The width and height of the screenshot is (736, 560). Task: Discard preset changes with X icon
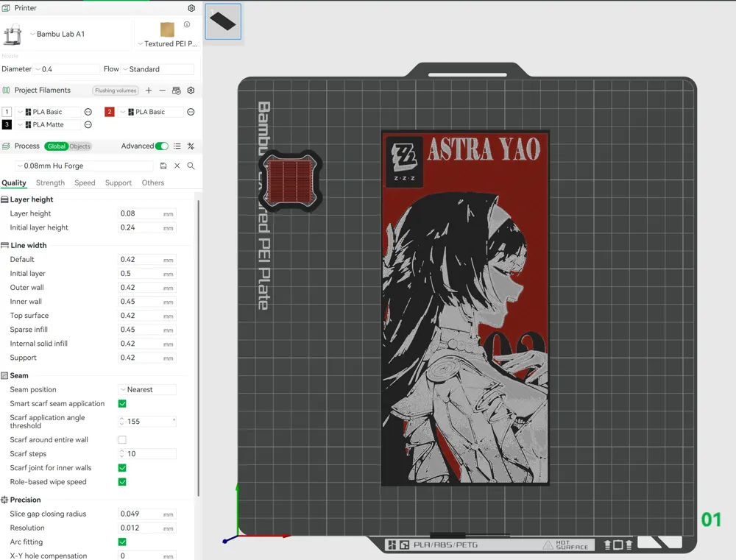tap(177, 166)
